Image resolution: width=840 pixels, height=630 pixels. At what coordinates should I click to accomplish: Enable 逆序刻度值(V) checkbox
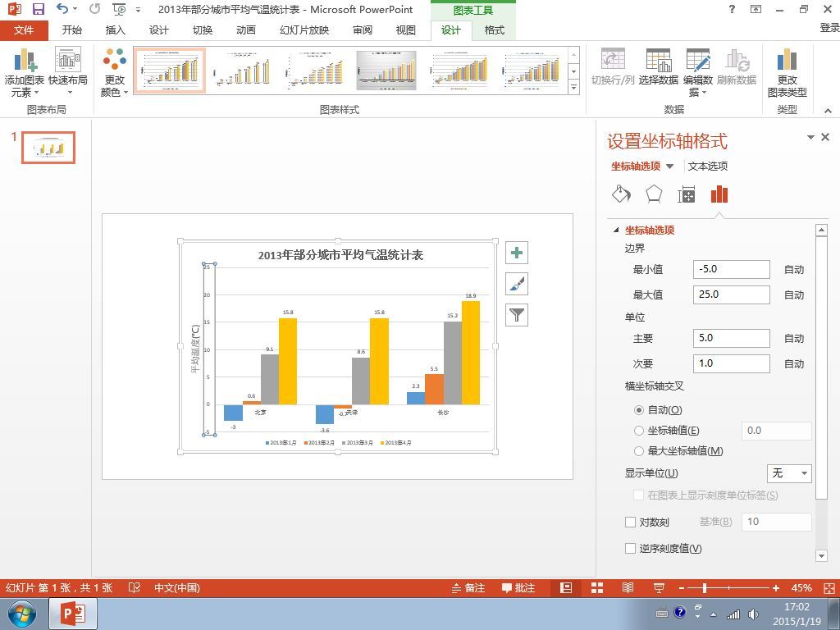pos(631,549)
